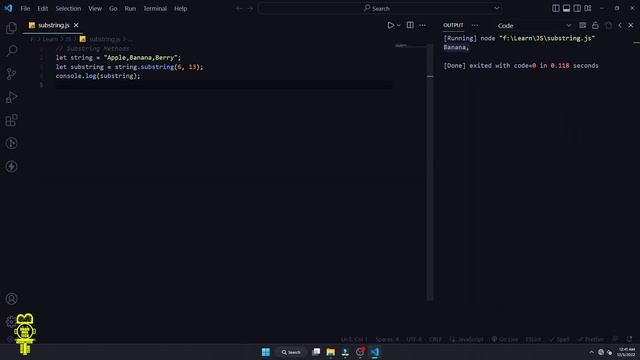The image size is (640, 360).
Task: Open the Run menu
Action: click(x=130, y=9)
